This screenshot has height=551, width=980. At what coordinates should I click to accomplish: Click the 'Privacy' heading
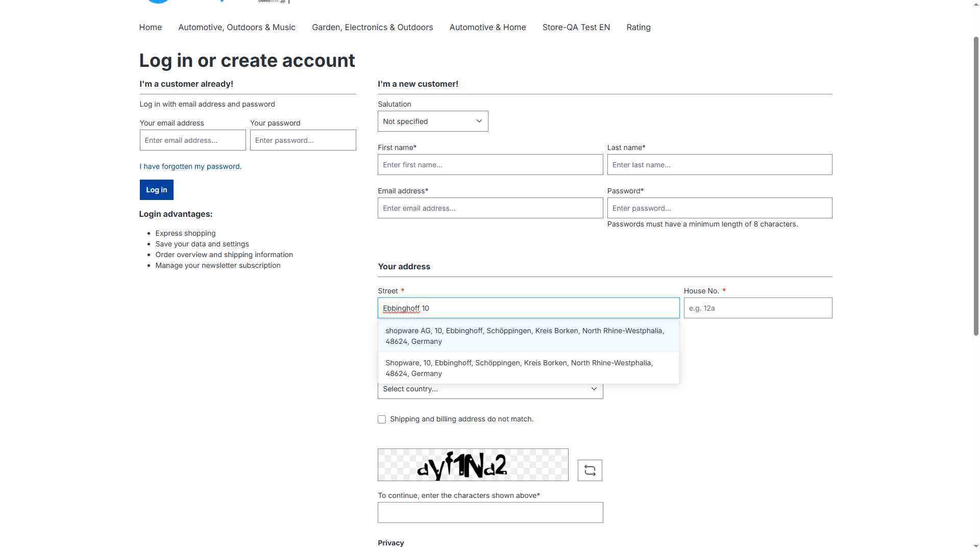pos(391,543)
